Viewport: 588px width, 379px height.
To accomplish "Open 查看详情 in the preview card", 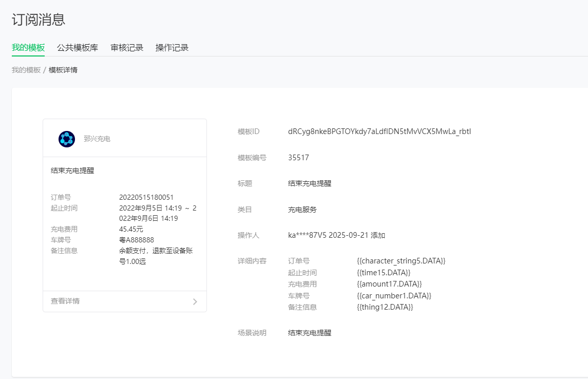I will pyautogui.click(x=65, y=301).
